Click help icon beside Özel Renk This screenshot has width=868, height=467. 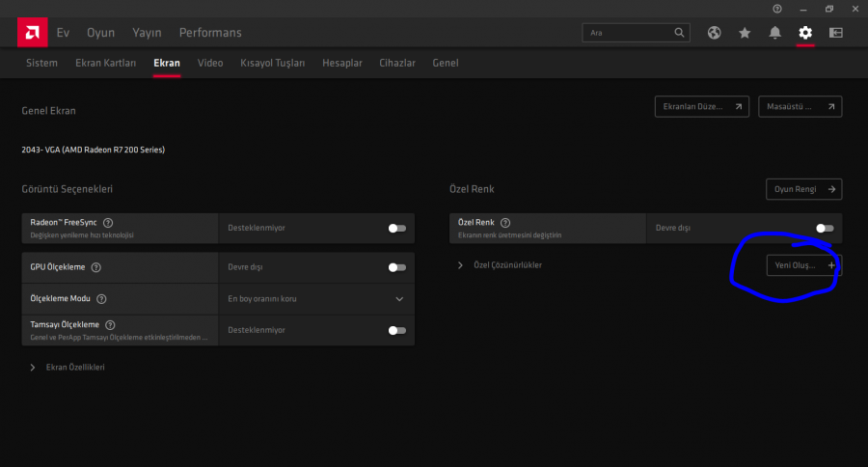pyautogui.click(x=505, y=223)
